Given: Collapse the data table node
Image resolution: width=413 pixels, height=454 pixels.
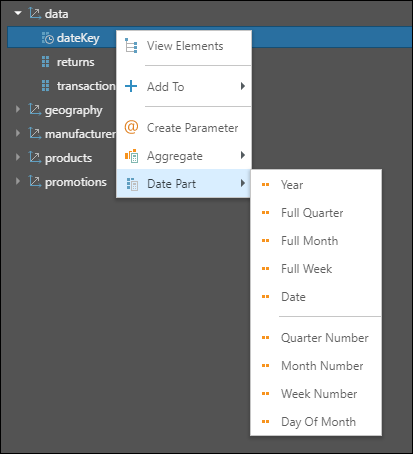Looking at the screenshot, I should click(x=18, y=13).
